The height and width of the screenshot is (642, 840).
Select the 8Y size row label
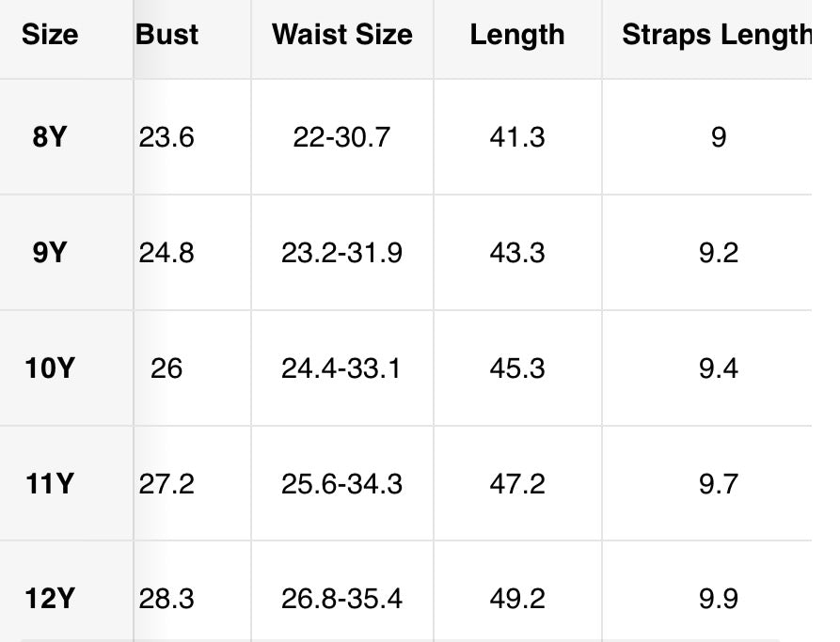[50, 136]
